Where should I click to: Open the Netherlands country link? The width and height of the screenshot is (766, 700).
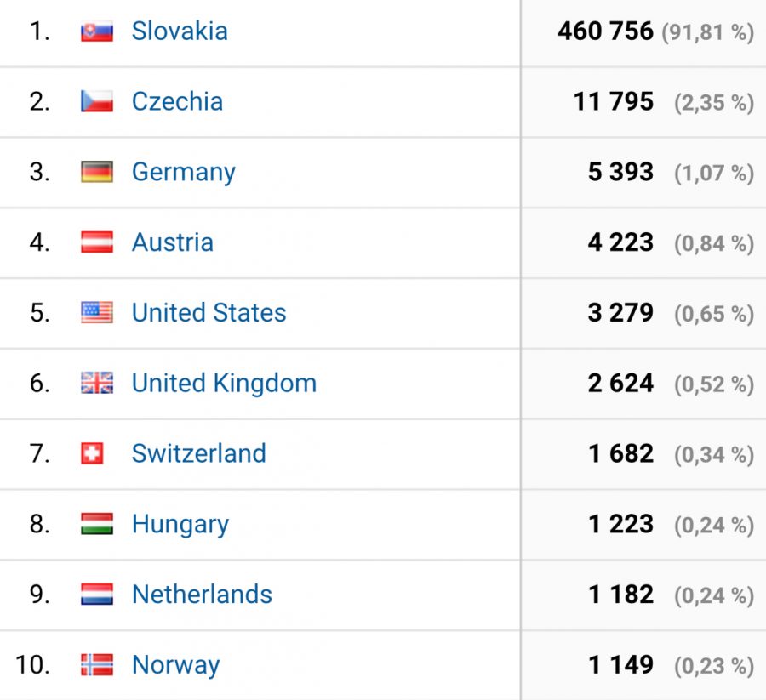tap(202, 595)
